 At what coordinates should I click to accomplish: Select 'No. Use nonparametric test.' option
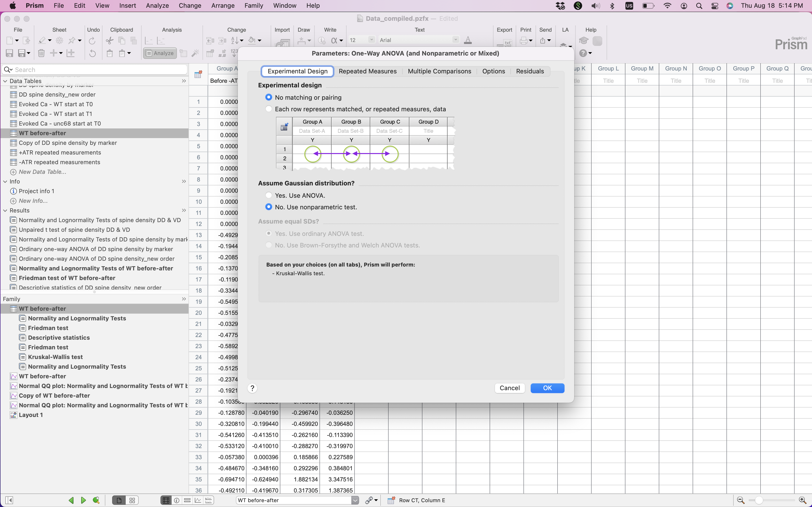click(269, 207)
